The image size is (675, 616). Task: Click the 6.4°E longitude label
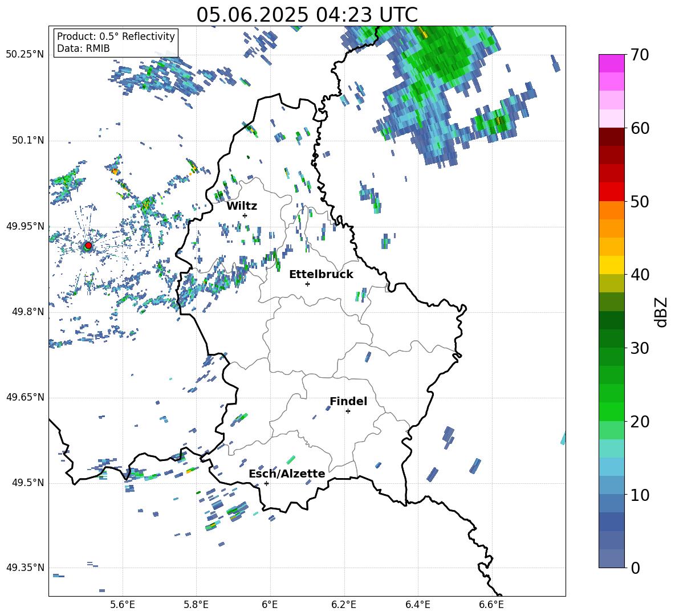tap(417, 605)
